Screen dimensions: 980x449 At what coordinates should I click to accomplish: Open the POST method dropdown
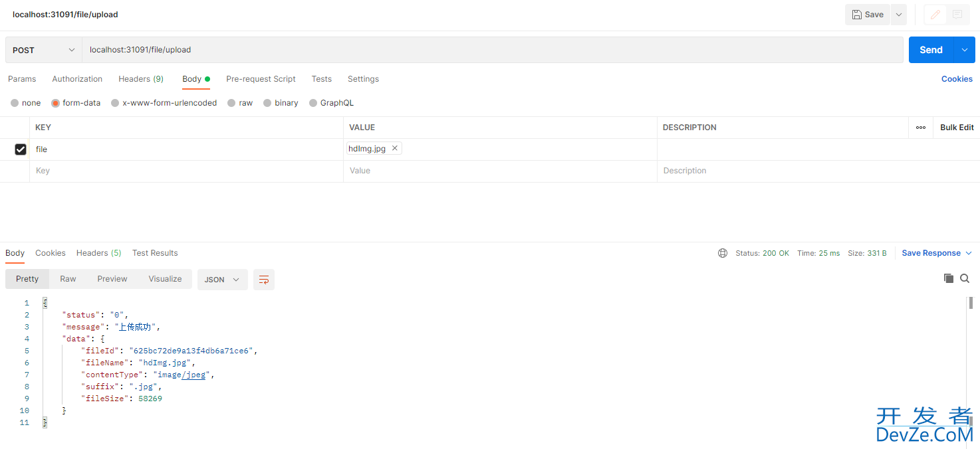tap(44, 50)
